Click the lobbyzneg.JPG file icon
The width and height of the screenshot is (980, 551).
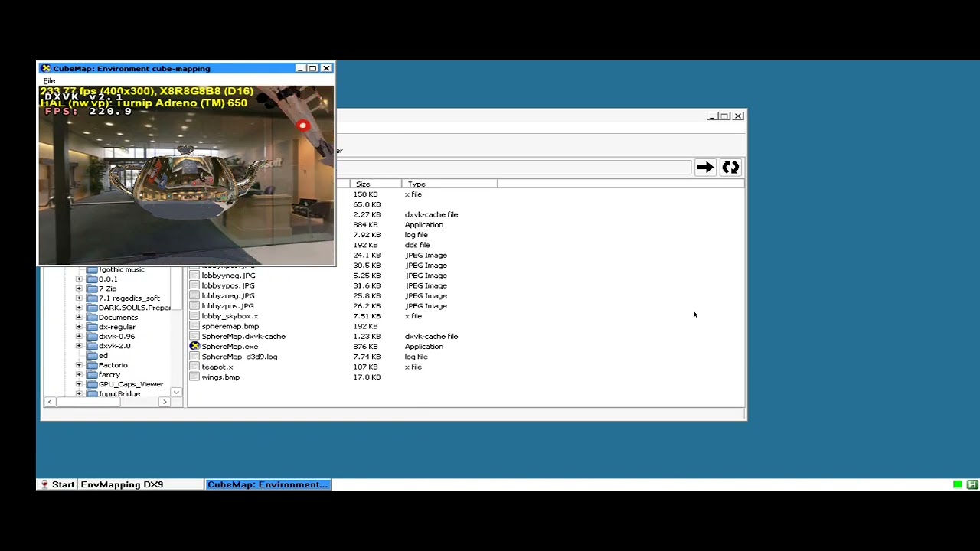point(194,295)
